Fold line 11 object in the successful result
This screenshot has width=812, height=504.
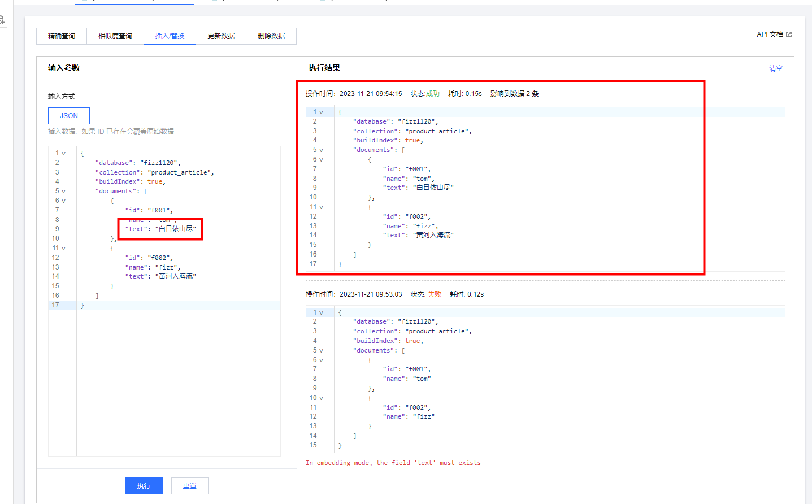point(321,207)
